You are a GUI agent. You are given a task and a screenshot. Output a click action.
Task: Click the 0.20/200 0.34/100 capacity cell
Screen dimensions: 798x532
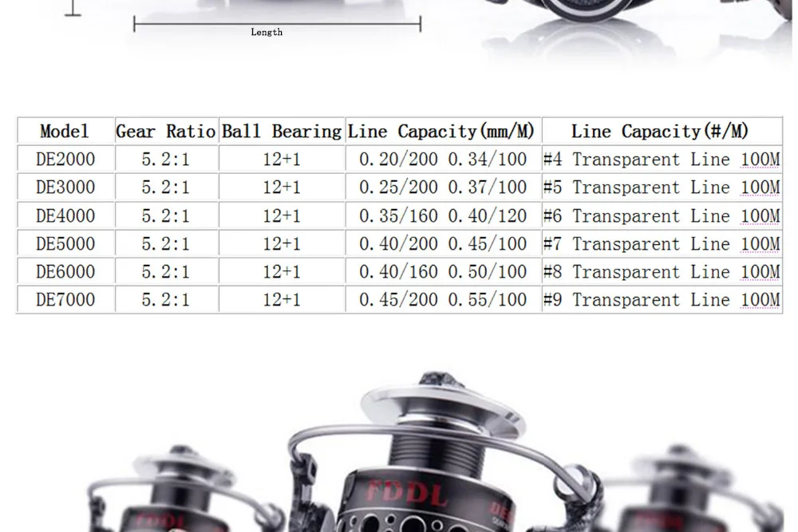(443, 159)
